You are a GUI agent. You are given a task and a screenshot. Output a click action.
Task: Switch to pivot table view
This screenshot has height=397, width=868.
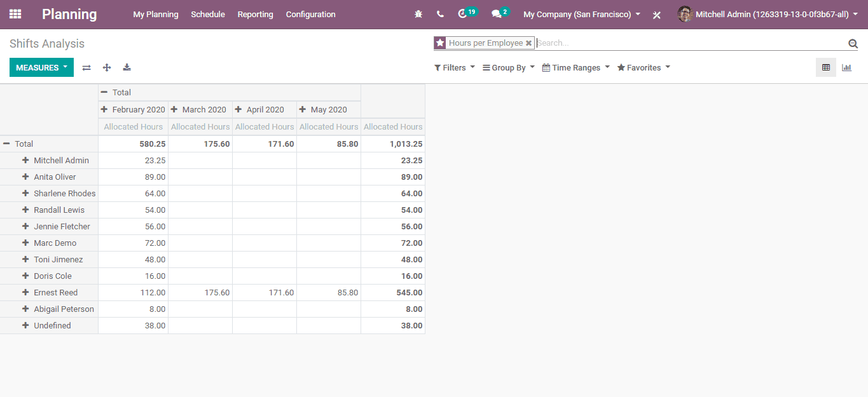click(826, 67)
